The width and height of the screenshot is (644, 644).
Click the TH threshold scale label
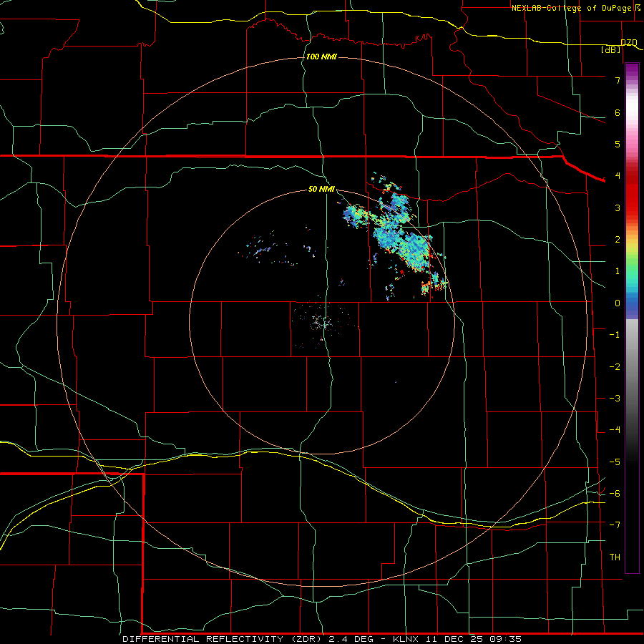pyautogui.click(x=615, y=557)
